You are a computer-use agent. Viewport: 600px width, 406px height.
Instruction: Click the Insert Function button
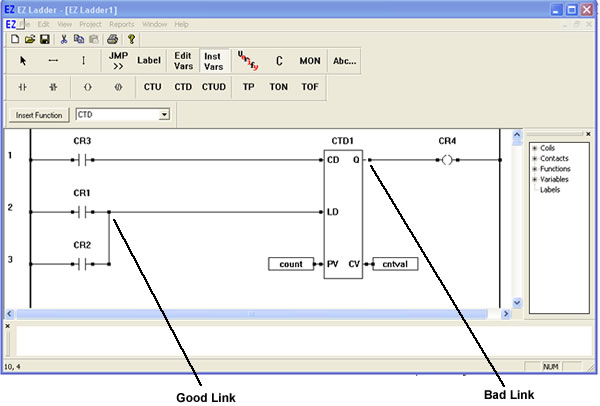click(39, 115)
